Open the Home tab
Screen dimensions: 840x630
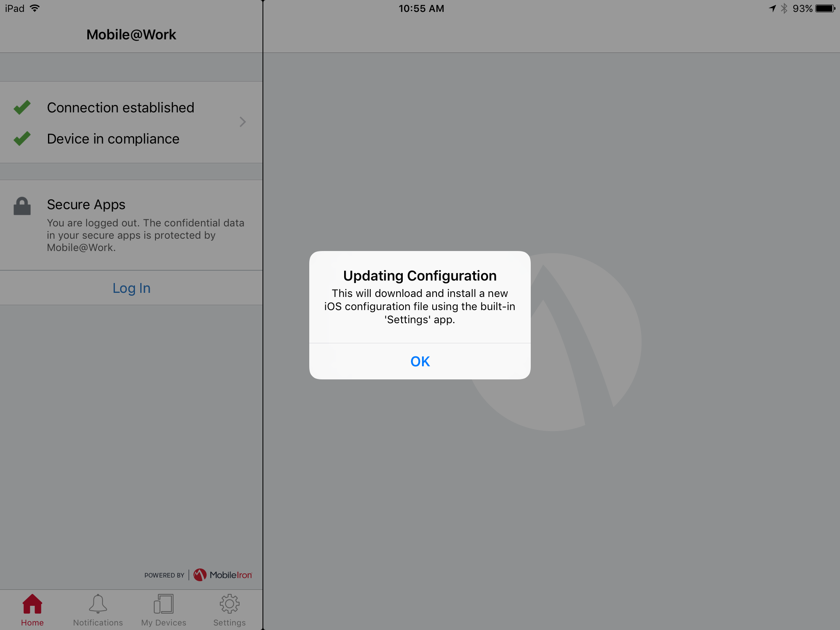pyautogui.click(x=32, y=610)
